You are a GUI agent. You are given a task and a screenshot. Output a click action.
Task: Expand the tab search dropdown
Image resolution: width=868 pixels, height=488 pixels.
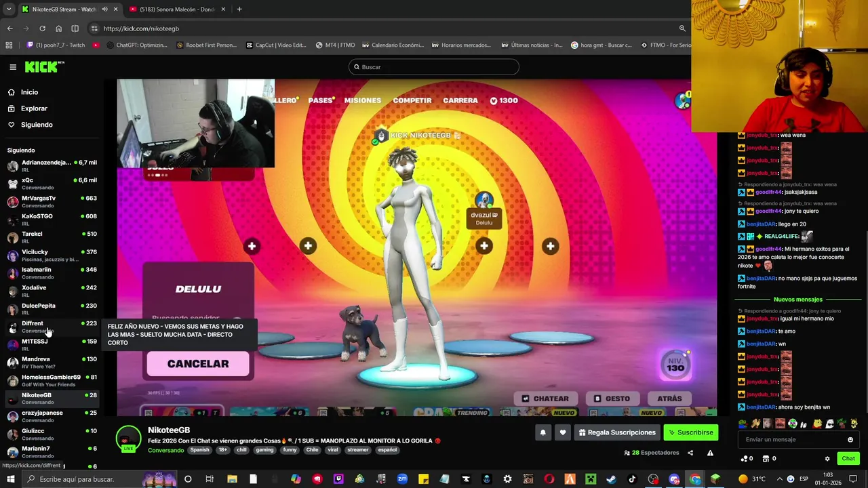tap(9, 9)
